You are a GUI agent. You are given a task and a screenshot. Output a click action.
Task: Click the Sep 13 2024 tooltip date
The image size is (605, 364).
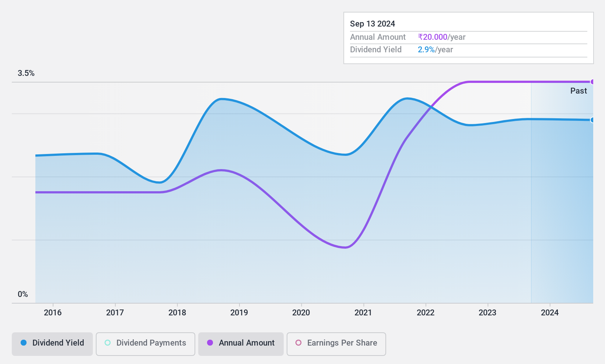(373, 24)
